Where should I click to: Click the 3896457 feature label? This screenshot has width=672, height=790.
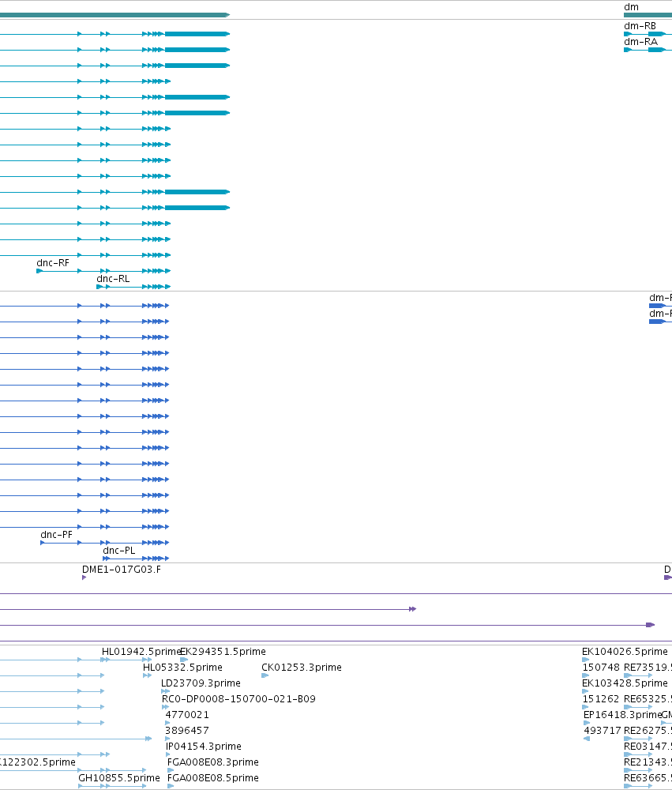(187, 731)
